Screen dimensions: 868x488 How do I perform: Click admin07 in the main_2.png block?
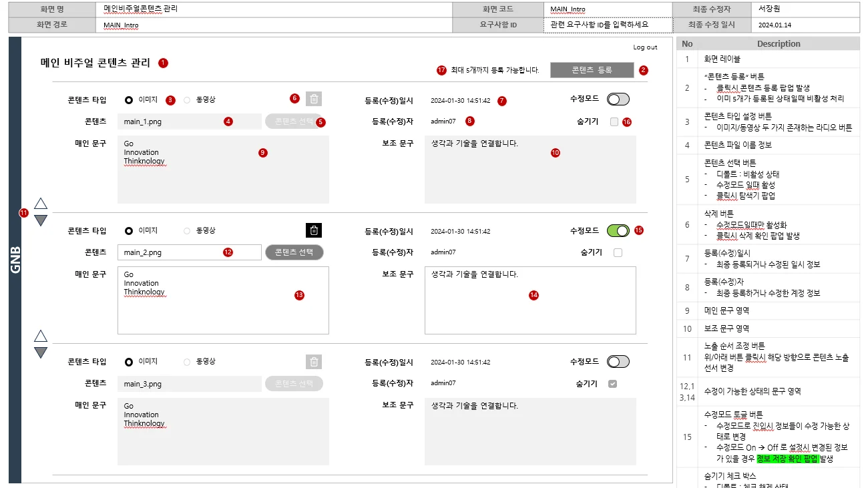click(x=443, y=252)
